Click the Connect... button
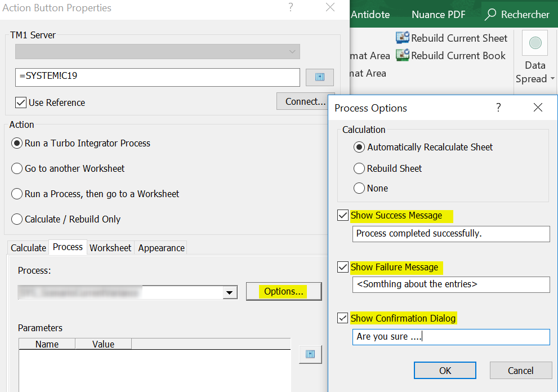 tap(305, 101)
